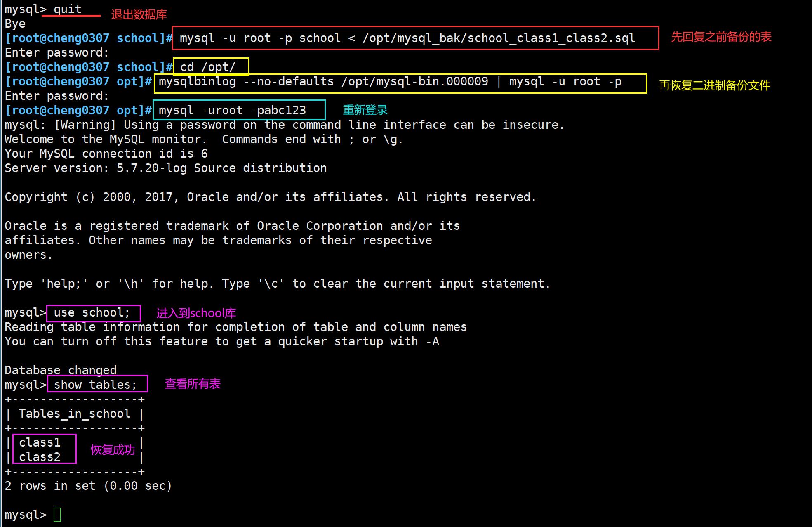Viewport: 812px width, 527px height.
Task: Click the "class1" table row
Action: click(x=40, y=442)
